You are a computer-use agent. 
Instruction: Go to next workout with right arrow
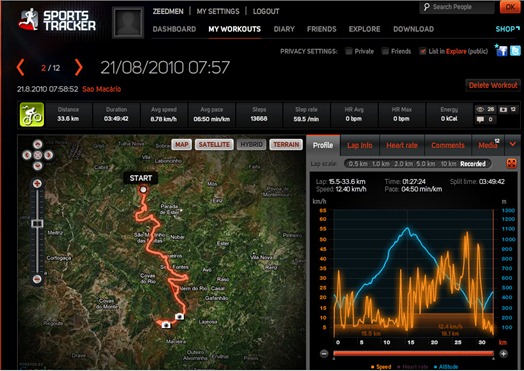tap(78, 68)
